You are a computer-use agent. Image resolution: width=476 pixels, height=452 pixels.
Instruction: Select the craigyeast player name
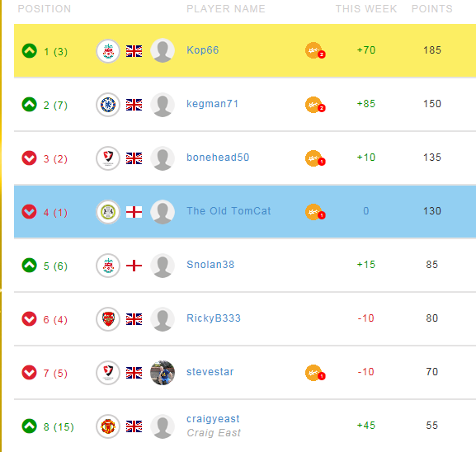(213, 419)
